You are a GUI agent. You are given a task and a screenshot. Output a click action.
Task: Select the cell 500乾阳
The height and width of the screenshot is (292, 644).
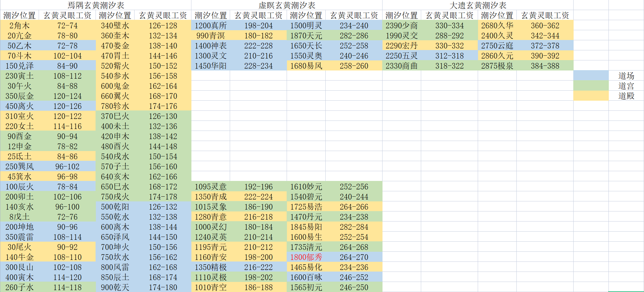coord(115,206)
